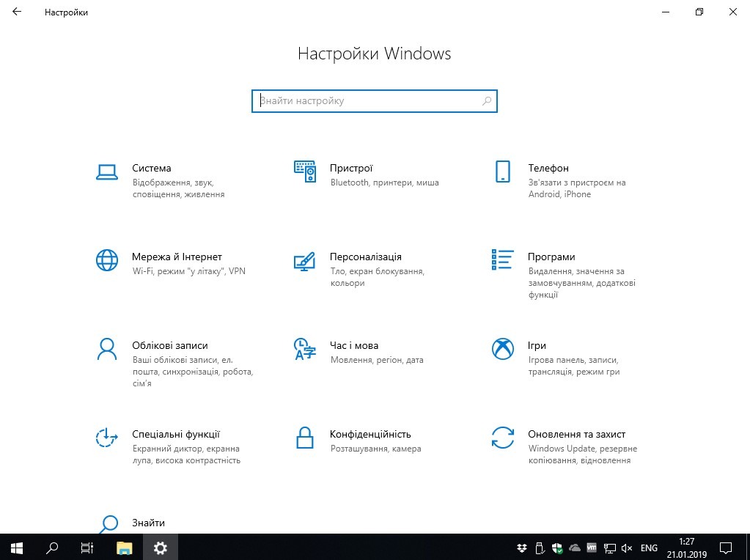Open Конфіденційність padlock icon
750x560 pixels.
pyautogui.click(x=305, y=438)
